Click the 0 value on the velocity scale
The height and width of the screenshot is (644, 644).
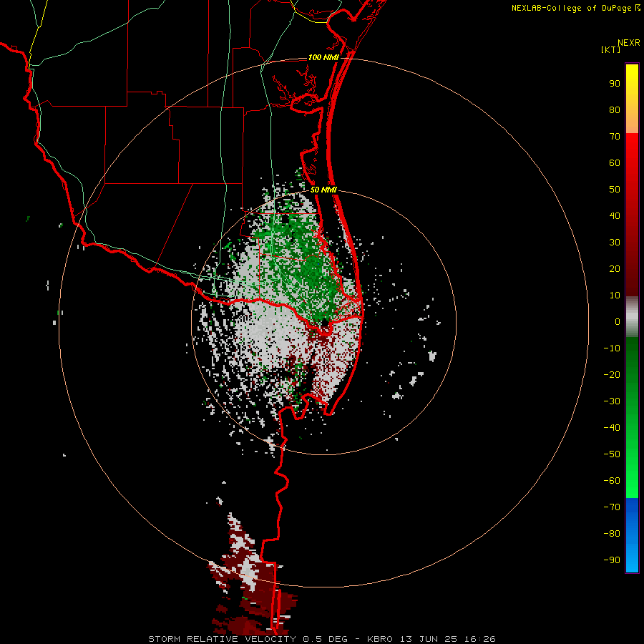(618, 321)
